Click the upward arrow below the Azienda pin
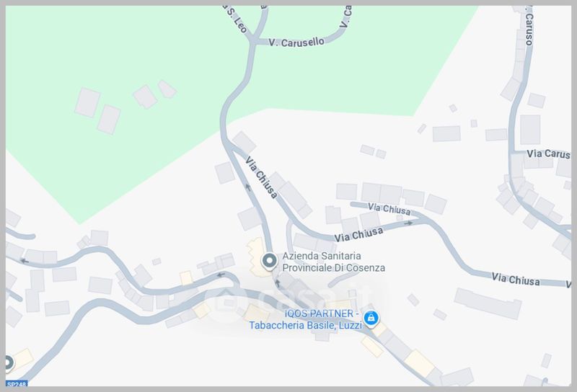The image size is (577, 392). 278,282
